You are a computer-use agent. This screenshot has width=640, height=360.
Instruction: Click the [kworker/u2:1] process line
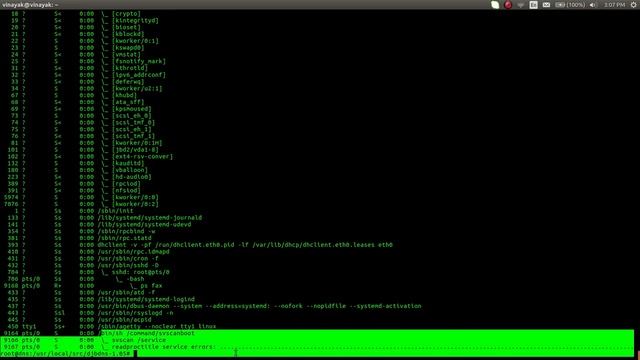pos(87,89)
